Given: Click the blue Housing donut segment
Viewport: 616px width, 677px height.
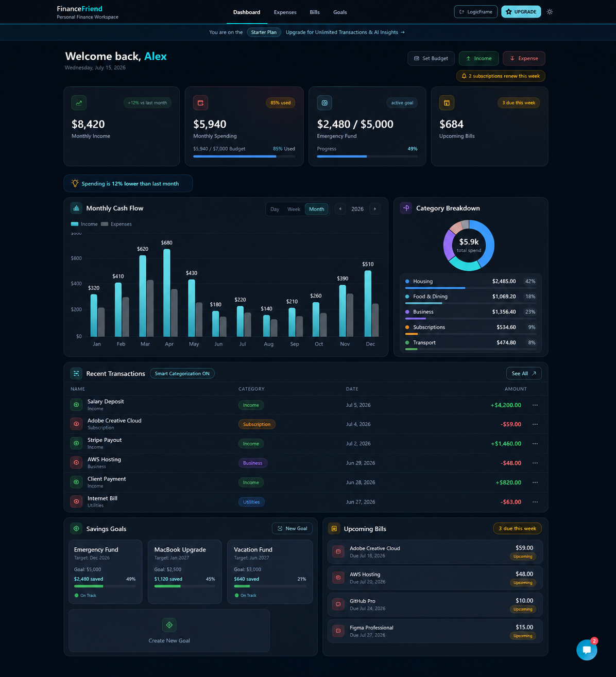Looking at the screenshot, I should 488,242.
